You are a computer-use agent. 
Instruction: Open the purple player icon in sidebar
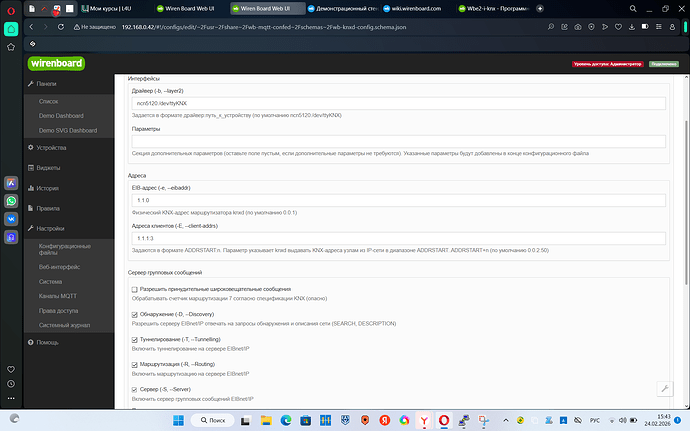pos(11,237)
